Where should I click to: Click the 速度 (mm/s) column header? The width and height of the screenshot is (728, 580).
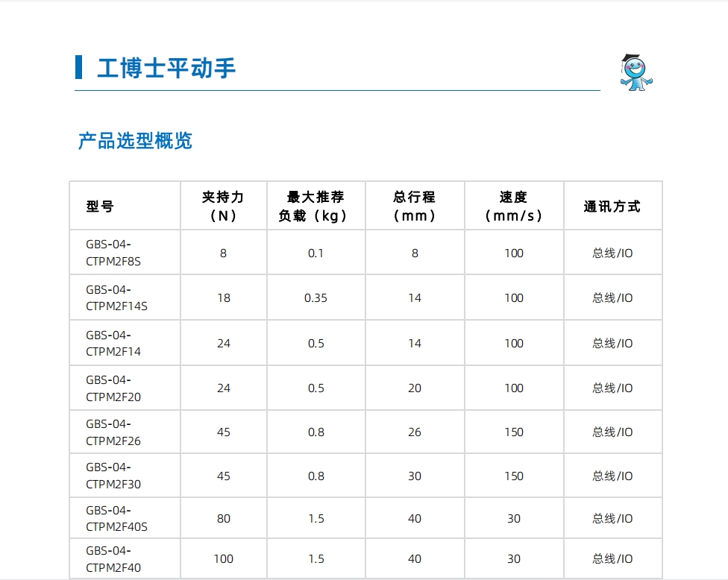coord(513,207)
